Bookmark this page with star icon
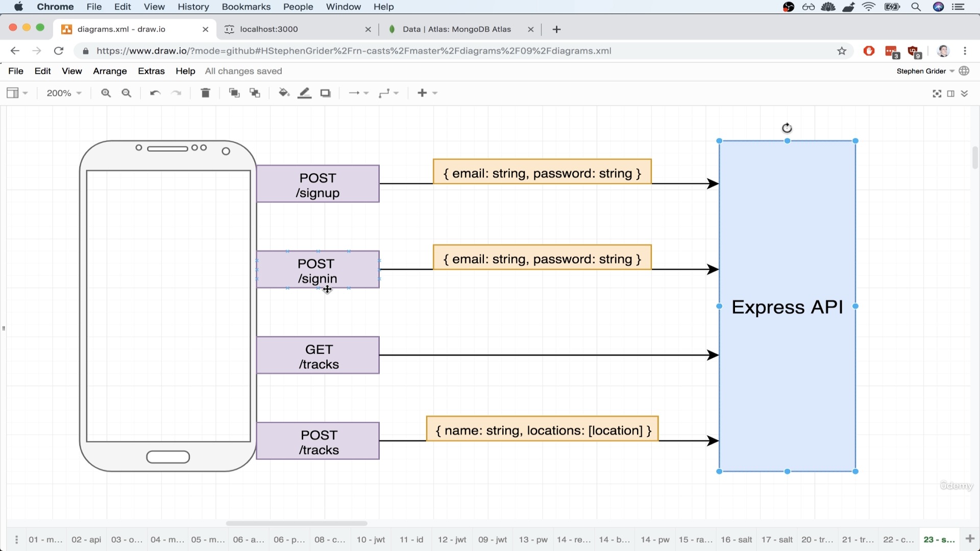The image size is (980, 551). [842, 51]
